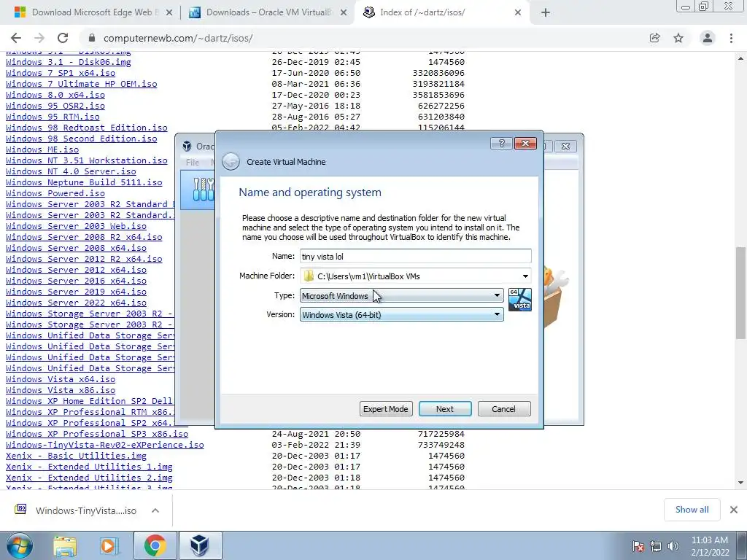Open Windows 7 SP1 x64.iso link
This screenshot has width=747, height=560.
[x=61, y=73]
